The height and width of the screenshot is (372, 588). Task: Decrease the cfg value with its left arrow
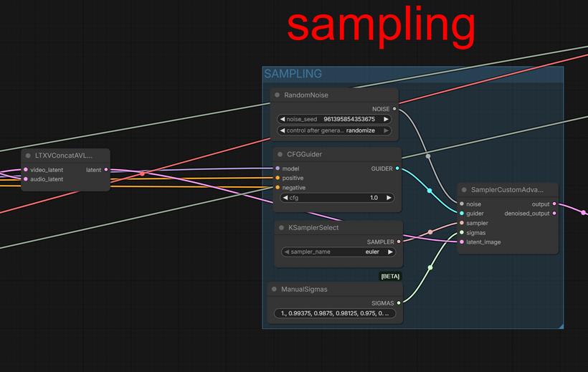[x=285, y=198]
